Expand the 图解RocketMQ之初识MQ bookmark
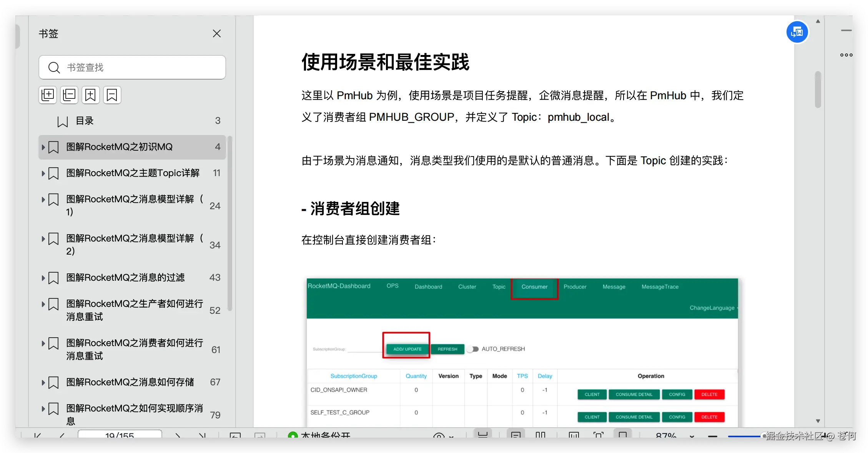Screen dimensions: 868x453 [x=43, y=147]
